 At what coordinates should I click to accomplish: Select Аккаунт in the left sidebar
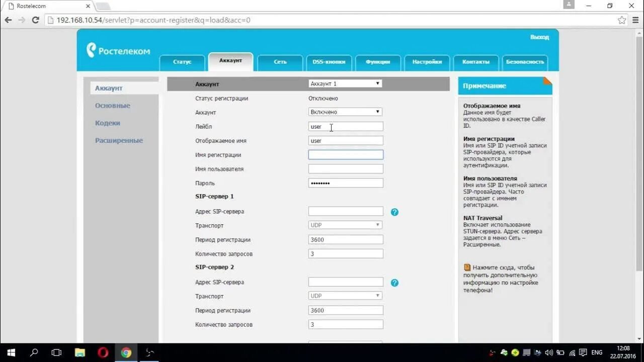(124, 88)
